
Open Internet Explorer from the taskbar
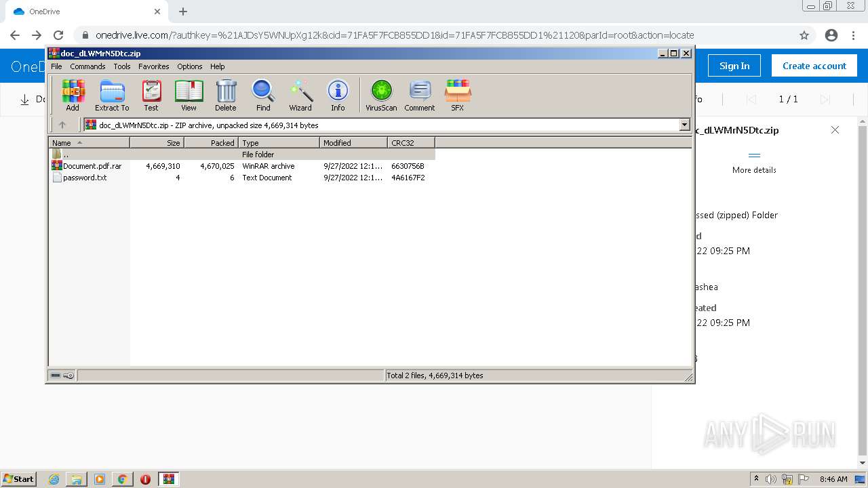coord(54,479)
